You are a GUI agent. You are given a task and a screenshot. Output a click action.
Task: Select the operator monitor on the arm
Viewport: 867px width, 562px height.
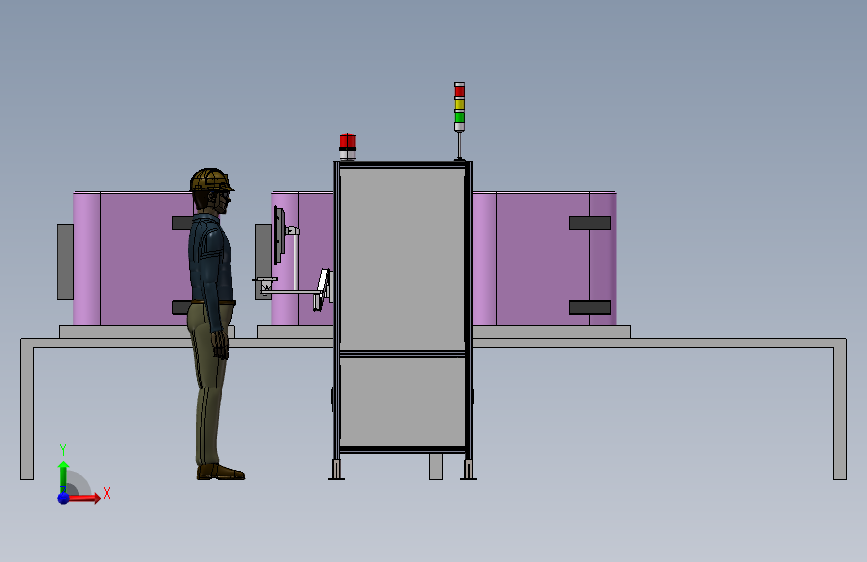click(x=279, y=235)
